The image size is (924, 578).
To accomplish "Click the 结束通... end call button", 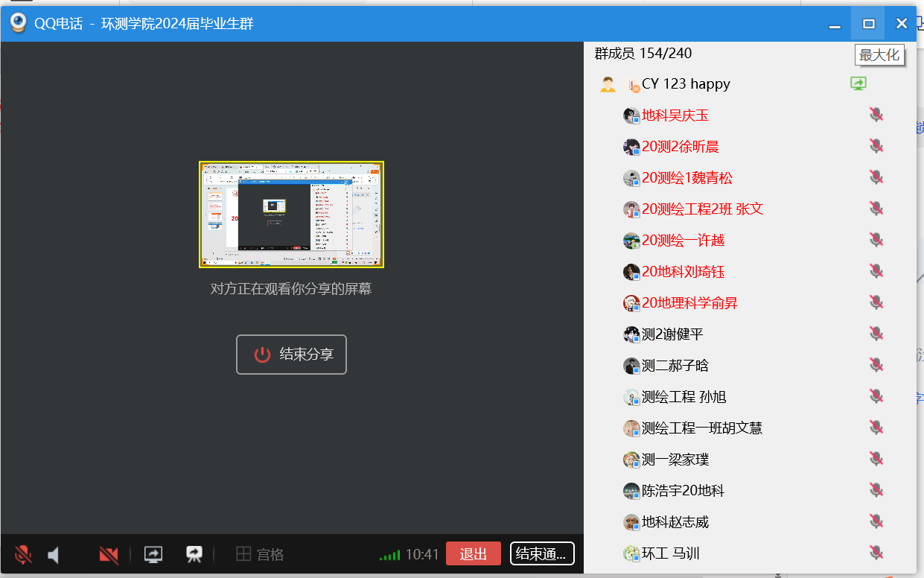I will coord(542,553).
